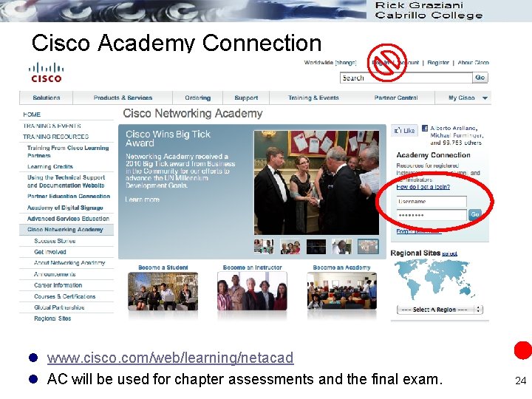Screen dimensions: 532x399
Task: Select the fifth highlighted banner thumbnail
Action: click(x=368, y=247)
